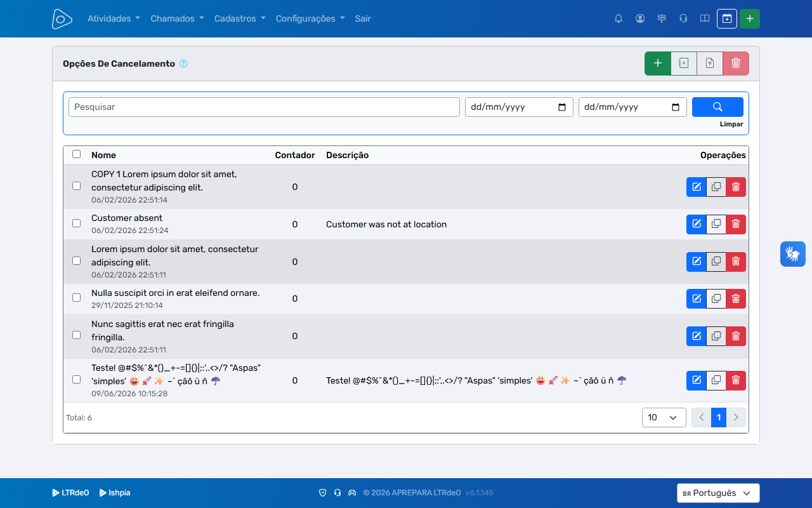Click the green plus button in top bar
812x508 pixels.
pos(750,18)
